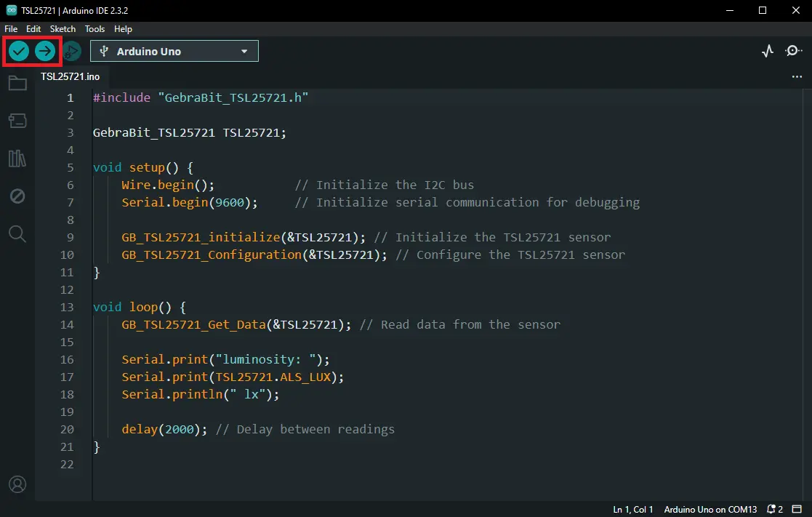Click the delay(2000); statement
The width and height of the screenshot is (812, 517).
164,430
